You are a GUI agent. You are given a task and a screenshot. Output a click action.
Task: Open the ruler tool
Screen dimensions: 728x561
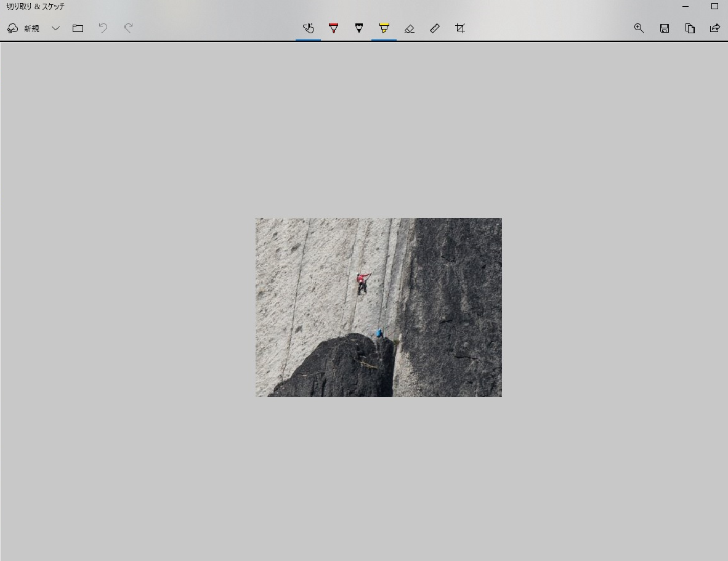pyautogui.click(x=435, y=28)
